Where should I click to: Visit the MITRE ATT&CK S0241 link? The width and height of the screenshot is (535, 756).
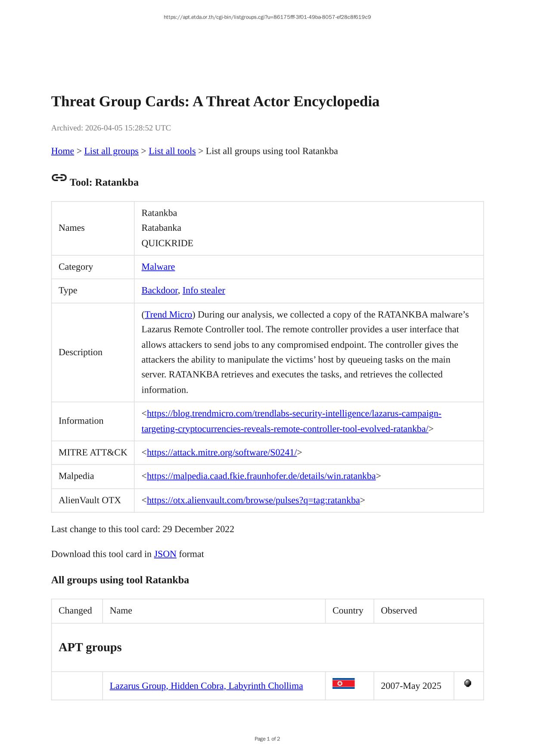coord(221,452)
